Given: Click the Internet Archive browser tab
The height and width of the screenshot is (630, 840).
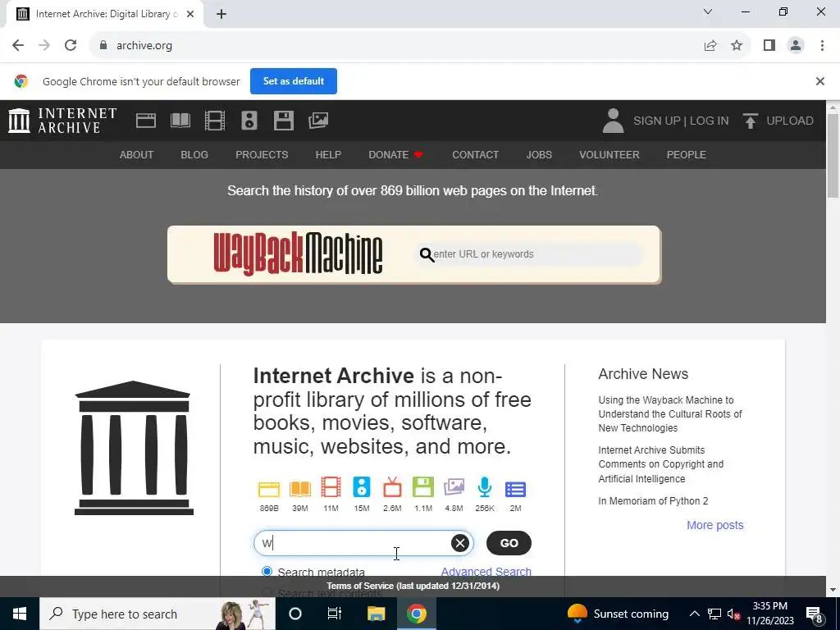Looking at the screenshot, I should point(105,15).
